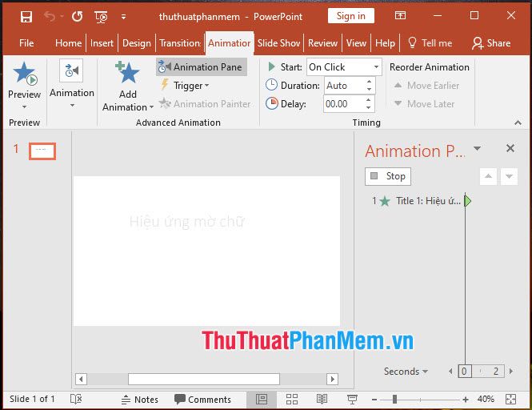The height and width of the screenshot is (410, 532).
Task: Click the title text Hiệu ứng mờ chữ
Action: 187,222
